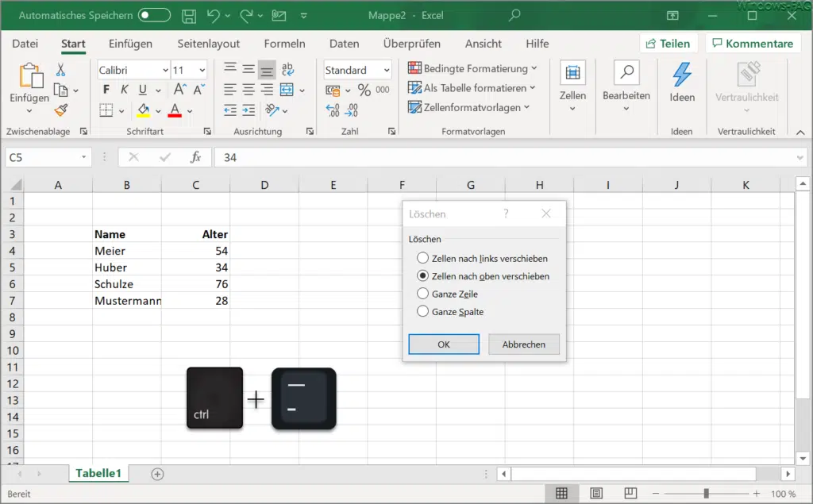This screenshot has width=813, height=504.
Task: Confirm deletion with the OK button
Action: pos(443,344)
